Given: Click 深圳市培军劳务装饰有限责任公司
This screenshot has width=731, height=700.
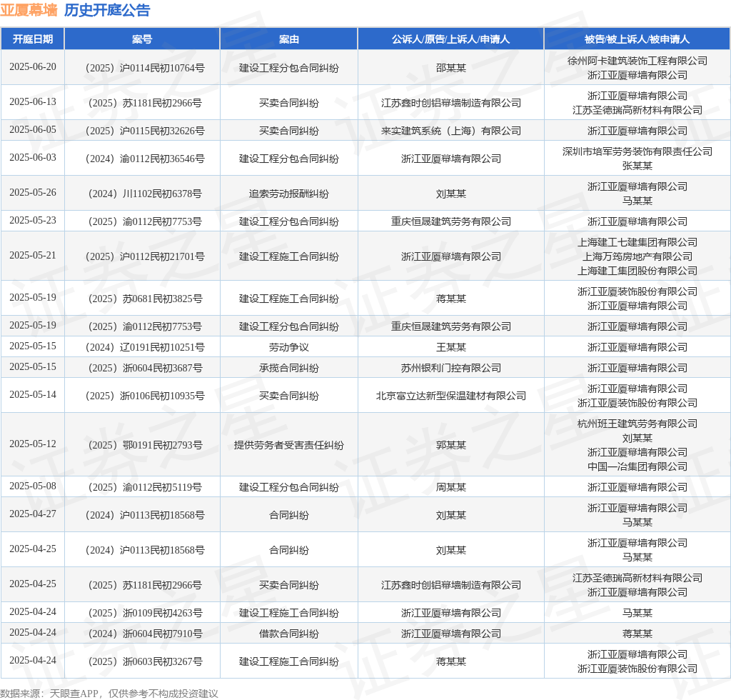Looking at the screenshot, I should coord(637,151).
